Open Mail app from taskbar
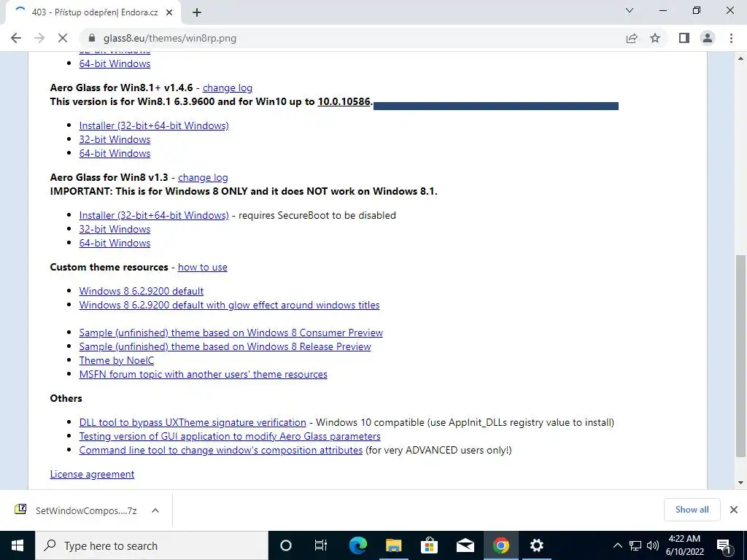The height and width of the screenshot is (560, 747). click(465, 545)
